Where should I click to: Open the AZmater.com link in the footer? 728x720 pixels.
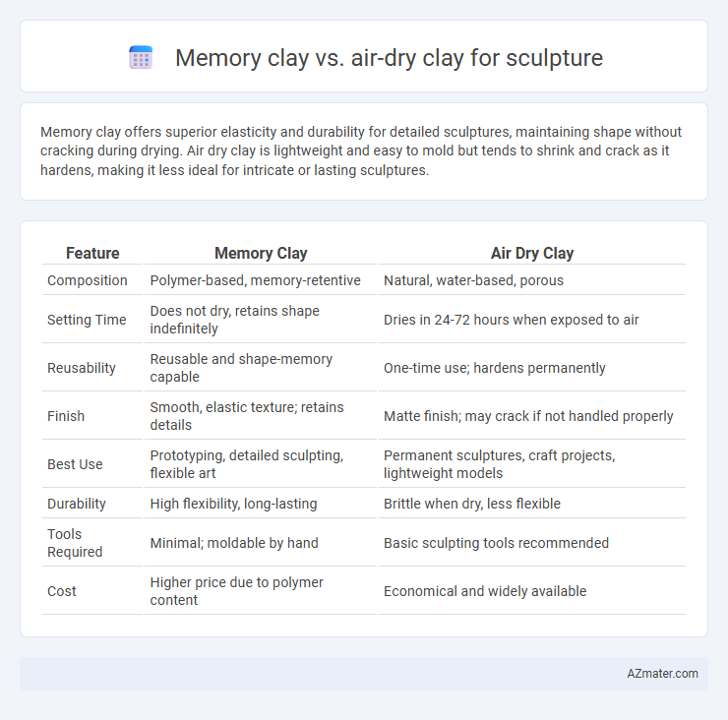[662, 674]
